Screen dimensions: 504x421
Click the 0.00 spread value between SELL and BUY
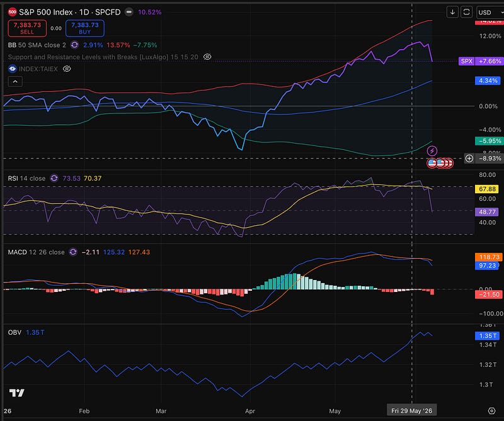(x=56, y=28)
